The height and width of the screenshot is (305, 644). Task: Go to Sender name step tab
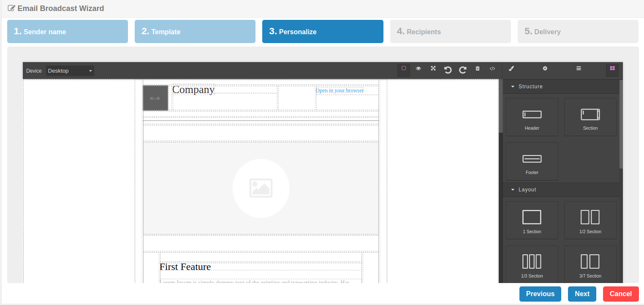coord(68,32)
